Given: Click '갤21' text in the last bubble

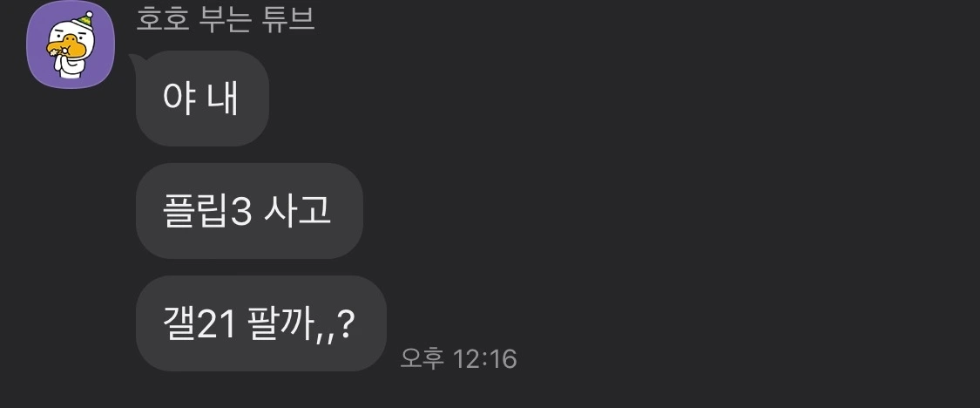Looking at the screenshot, I should tap(199, 325).
